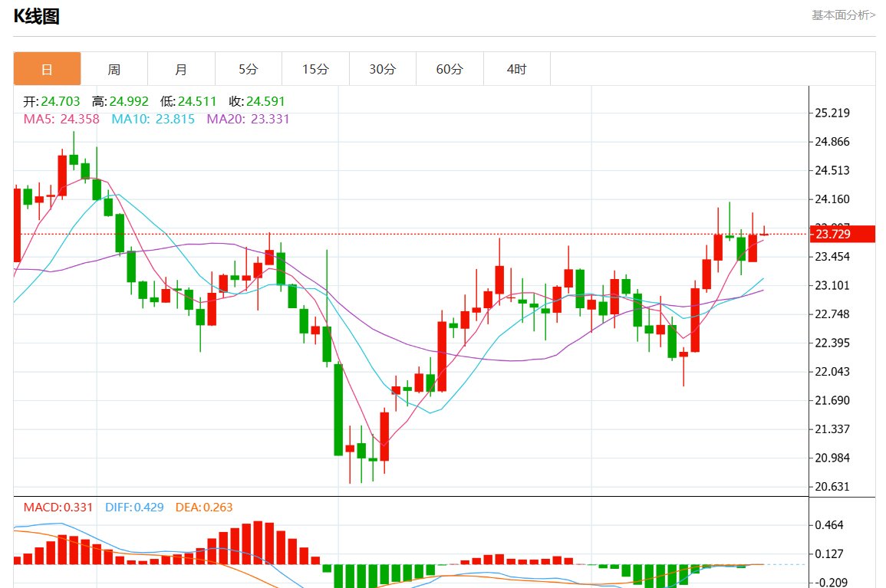The width and height of the screenshot is (886, 588).
Task: Click the 22.395 price axis label
Action: (832, 343)
